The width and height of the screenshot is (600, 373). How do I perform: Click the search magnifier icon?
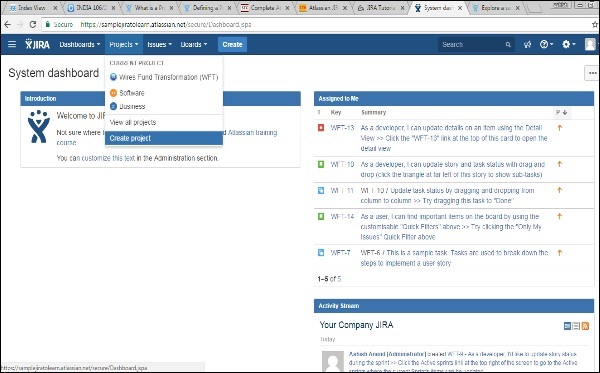click(508, 45)
